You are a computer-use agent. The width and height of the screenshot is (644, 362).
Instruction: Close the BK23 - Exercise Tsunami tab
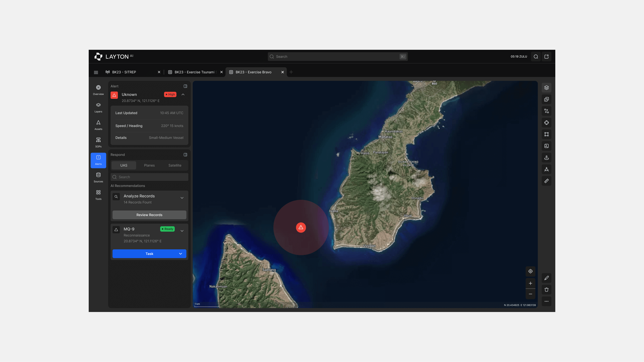[221, 72]
